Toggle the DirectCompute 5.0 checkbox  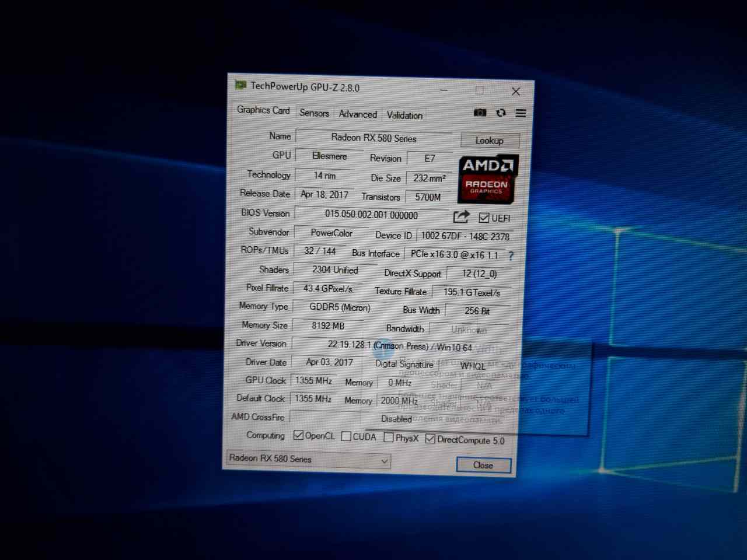[x=430, y=439]
